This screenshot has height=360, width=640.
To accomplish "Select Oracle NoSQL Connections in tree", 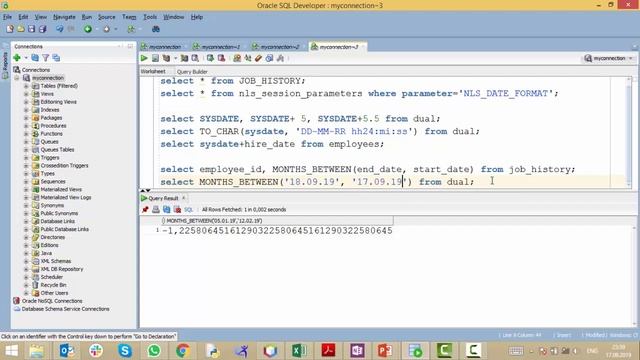I will (52, 301).
